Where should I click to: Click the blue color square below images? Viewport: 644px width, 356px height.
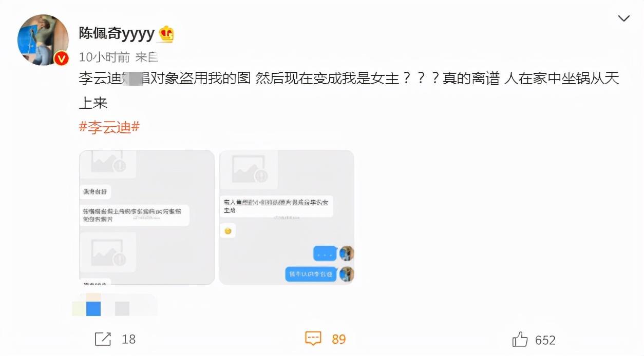[x=93, y=309]
